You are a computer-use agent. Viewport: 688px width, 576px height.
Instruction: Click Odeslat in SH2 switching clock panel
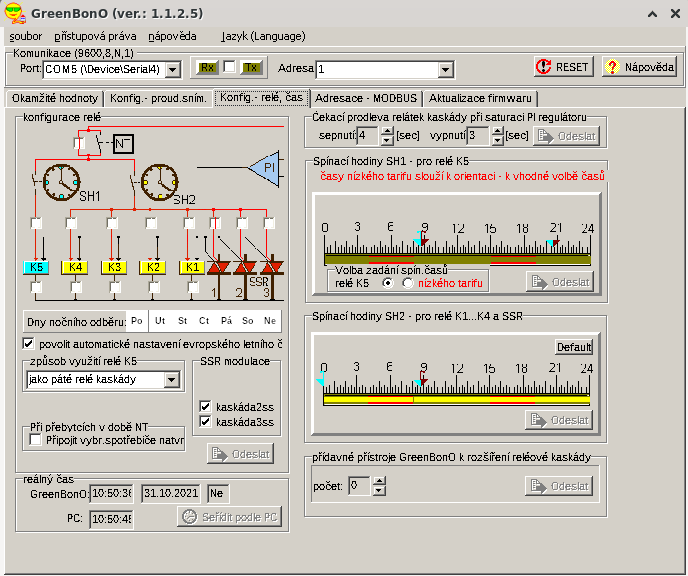coord(559,420)
